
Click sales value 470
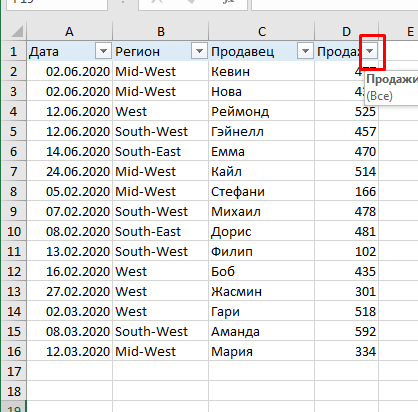(346, 152)
